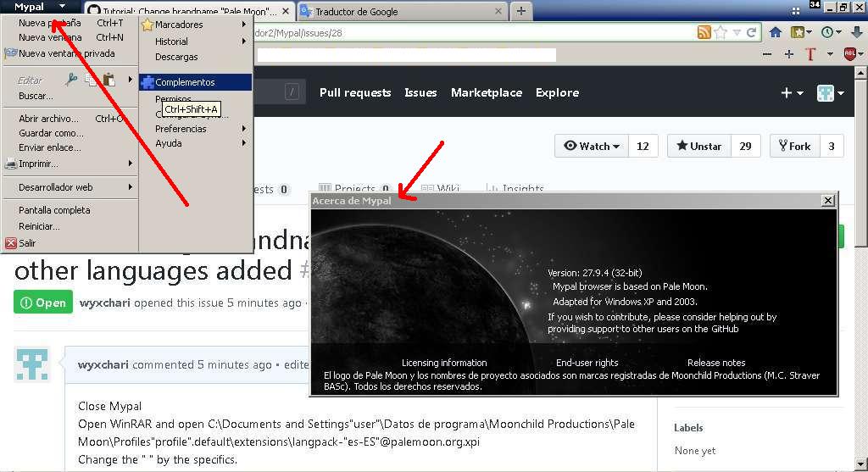Click the RSS feed icon in address bar

704,33
